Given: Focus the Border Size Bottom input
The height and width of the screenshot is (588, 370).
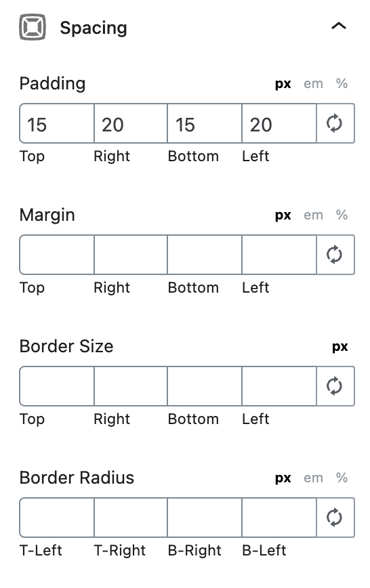Looking at the screenshot, I should click(x=205, y=386).
